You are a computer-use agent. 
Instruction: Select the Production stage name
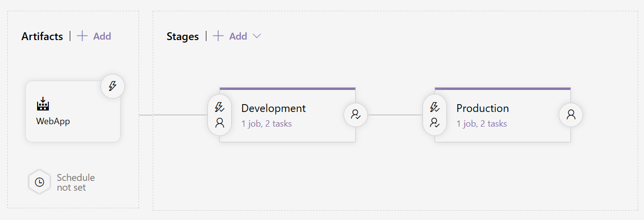pyautogui.click(x=483, y=108)
